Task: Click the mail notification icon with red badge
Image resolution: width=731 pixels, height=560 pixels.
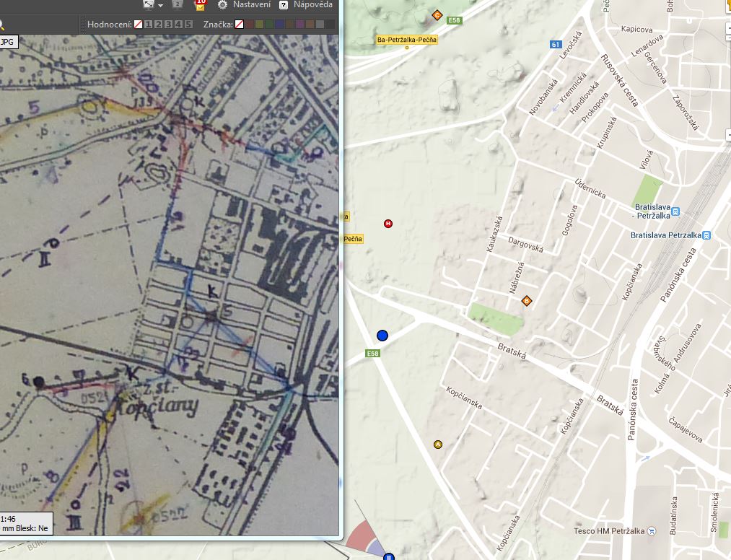Action: pyautogui.click(x=201, y=5)
